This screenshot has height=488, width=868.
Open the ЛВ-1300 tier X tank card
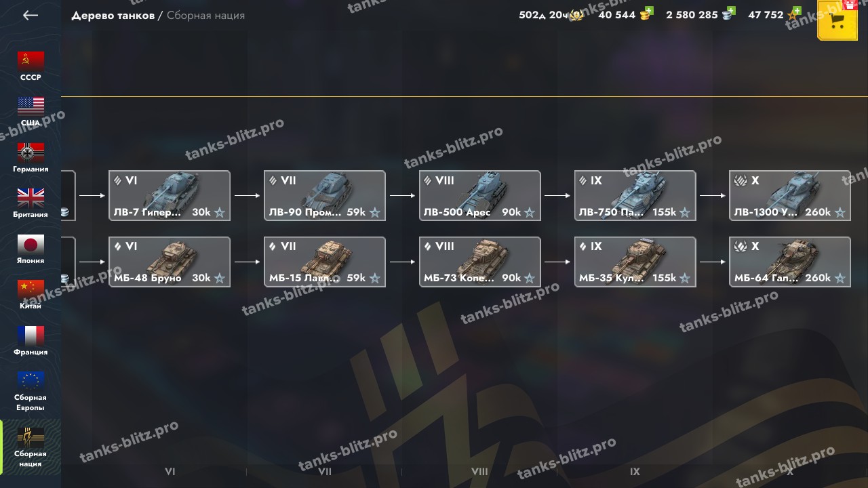(x=790, y=195)
